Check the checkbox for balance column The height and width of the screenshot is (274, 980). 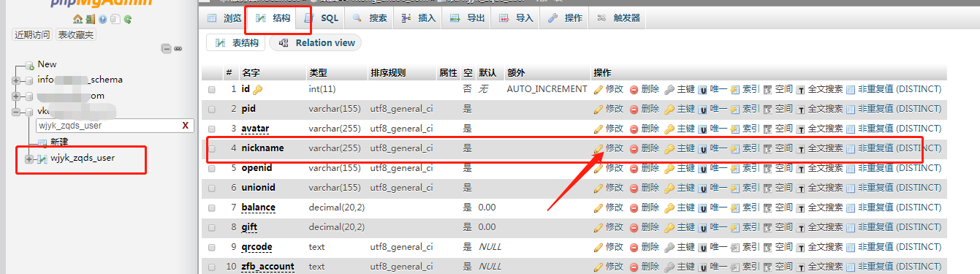pos(212,208)
